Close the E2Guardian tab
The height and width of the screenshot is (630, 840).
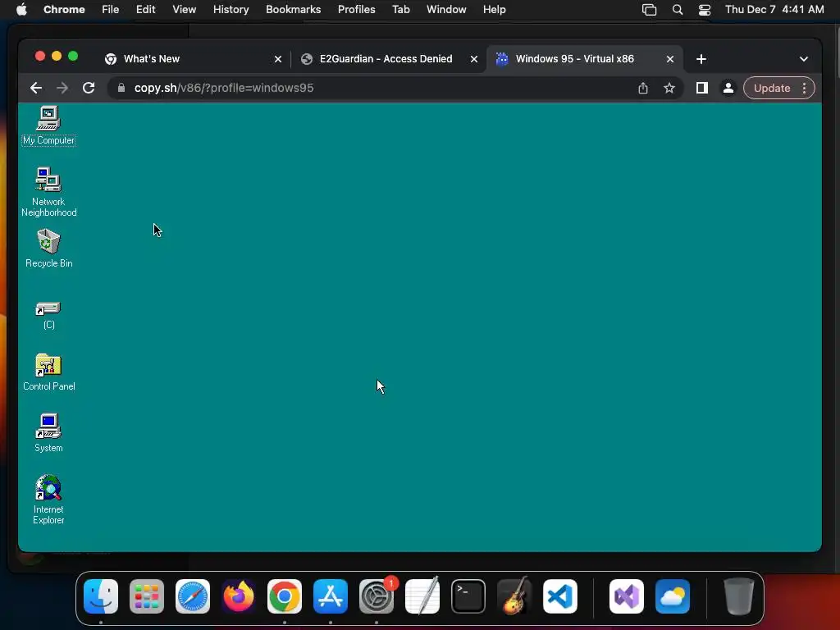(474, 59)
